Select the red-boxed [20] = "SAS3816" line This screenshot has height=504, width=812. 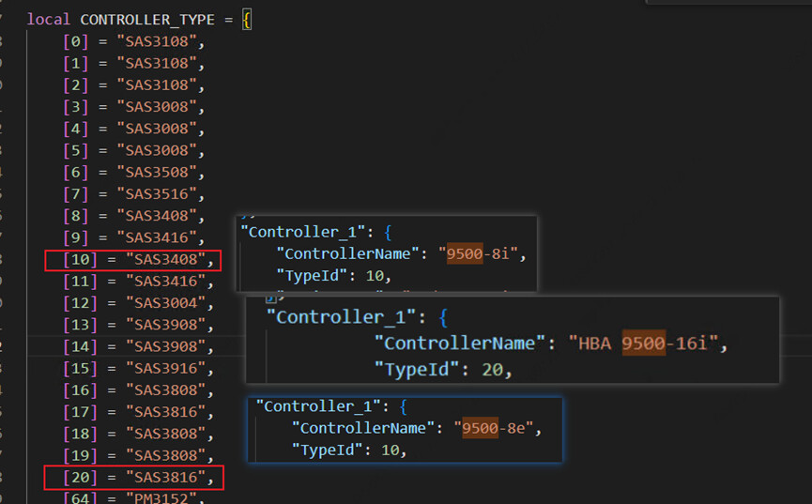134,479
